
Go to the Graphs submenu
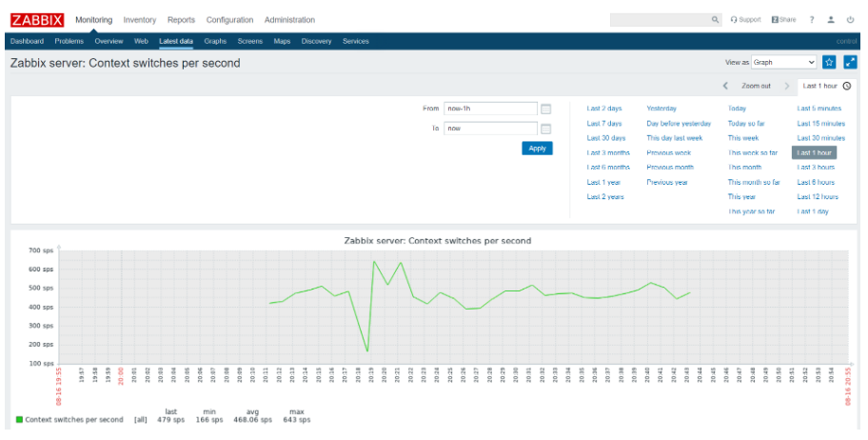tap(215, 42)
